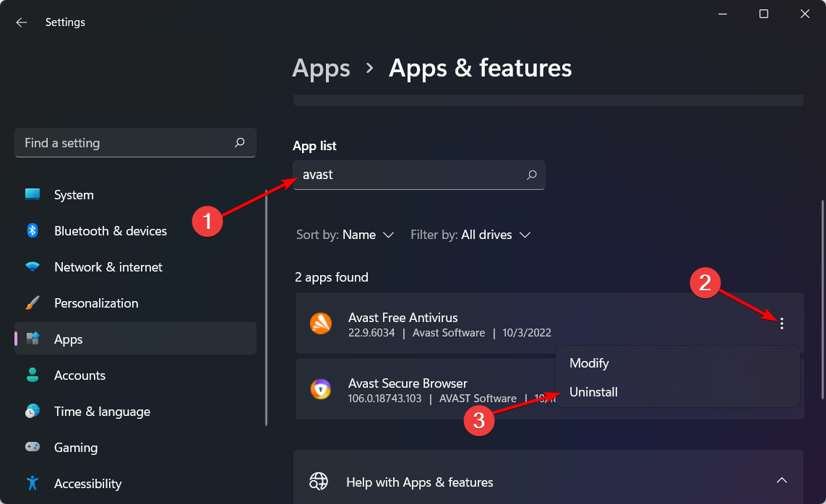
Task: Open the Gaming controller icon
Action: pos(33,448)
